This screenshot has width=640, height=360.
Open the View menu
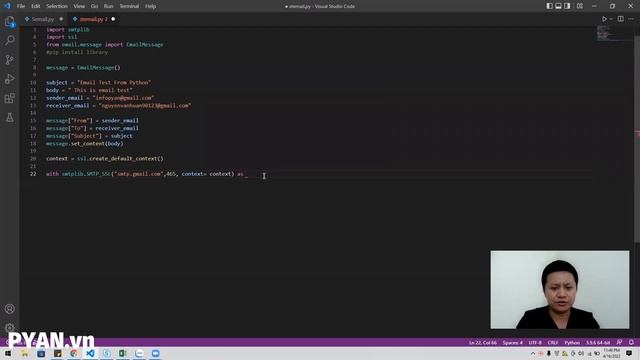(x=79, y=6)
